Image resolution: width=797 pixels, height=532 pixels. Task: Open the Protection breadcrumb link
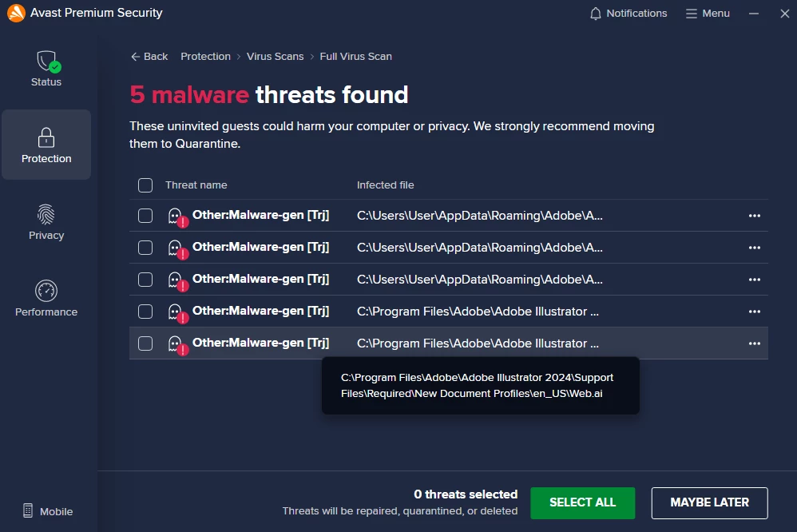click(x=205, y=57)
